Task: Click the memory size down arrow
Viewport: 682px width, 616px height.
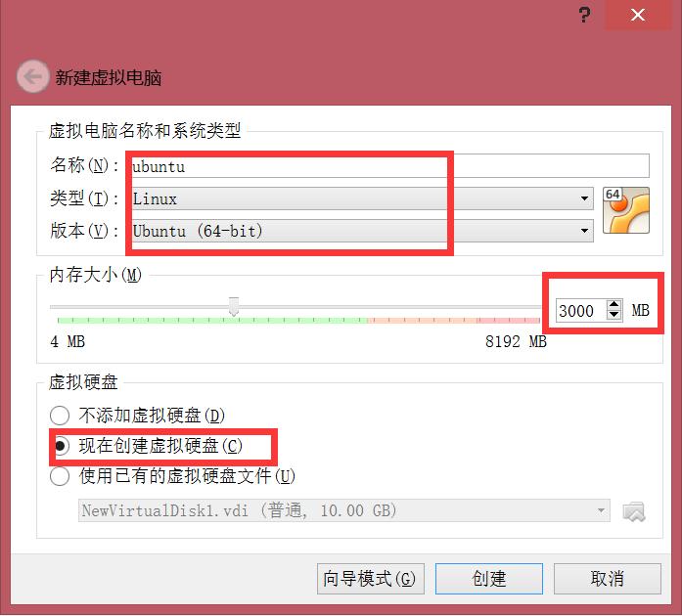Action: click(x=614, y=315)
